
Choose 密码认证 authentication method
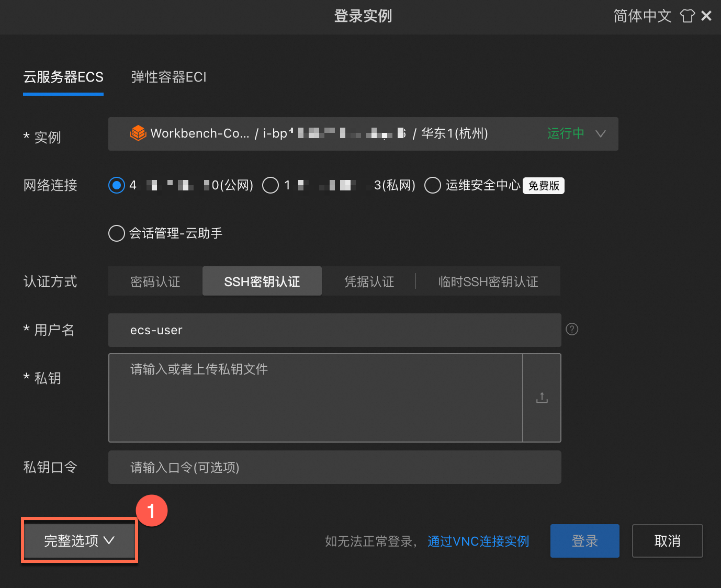click(155, 281)
